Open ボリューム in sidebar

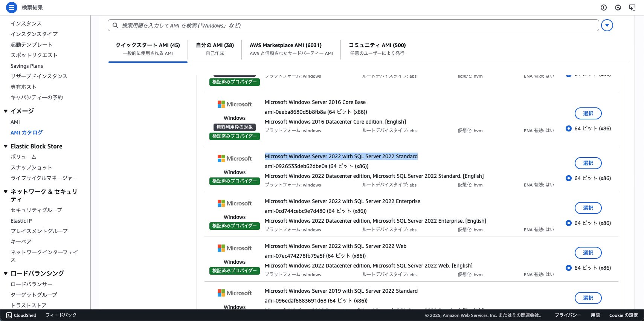(x=23, y=157)
